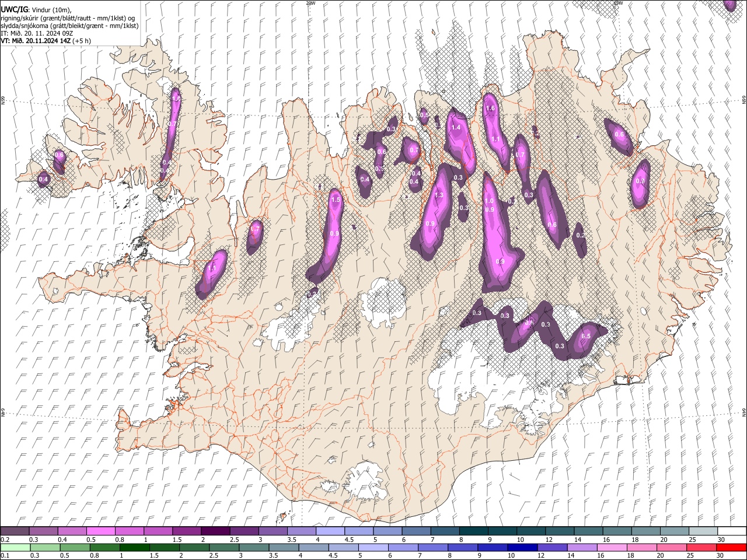Pick the pale gray 25 swatch in upper legend
The height and width of the screenshot is (560, 747).
pyautogui.click(x=703, y=531)
